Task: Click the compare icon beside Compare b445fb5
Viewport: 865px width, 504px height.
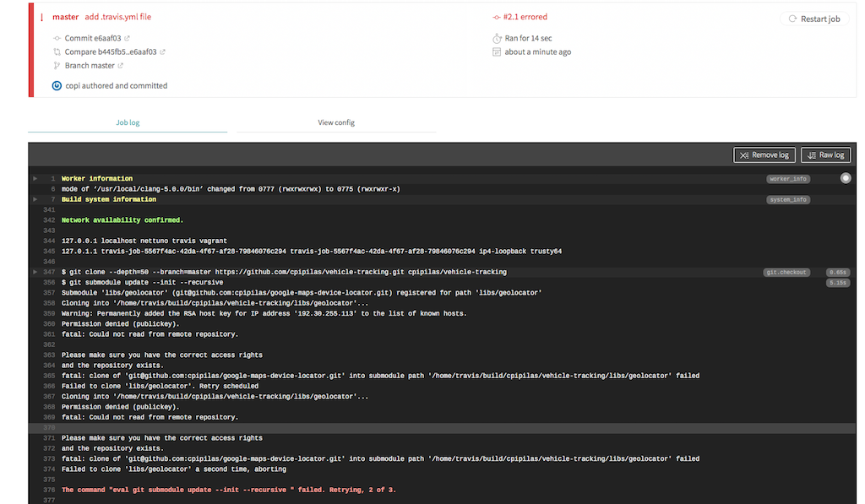Action: tap(57, 51)
